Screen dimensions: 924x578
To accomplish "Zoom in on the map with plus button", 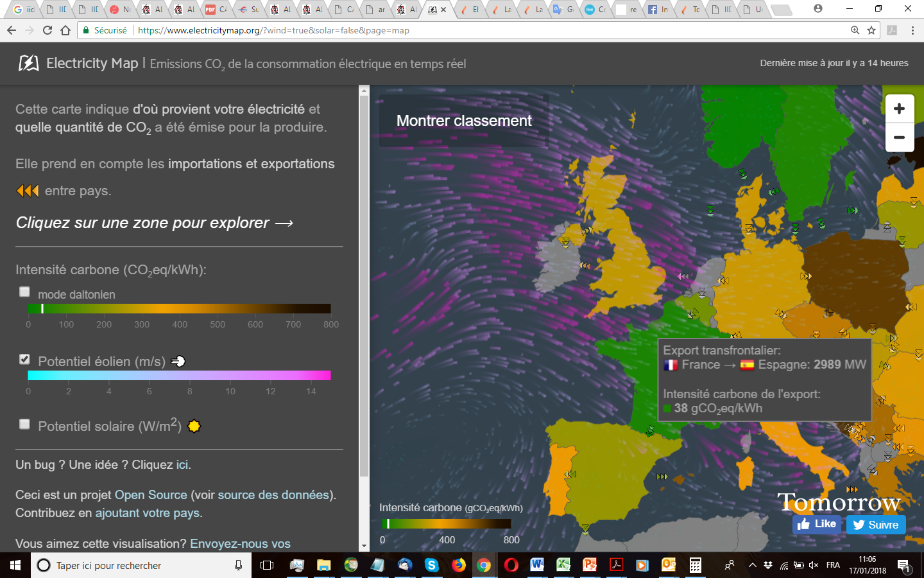I will (x=899, y=109).
